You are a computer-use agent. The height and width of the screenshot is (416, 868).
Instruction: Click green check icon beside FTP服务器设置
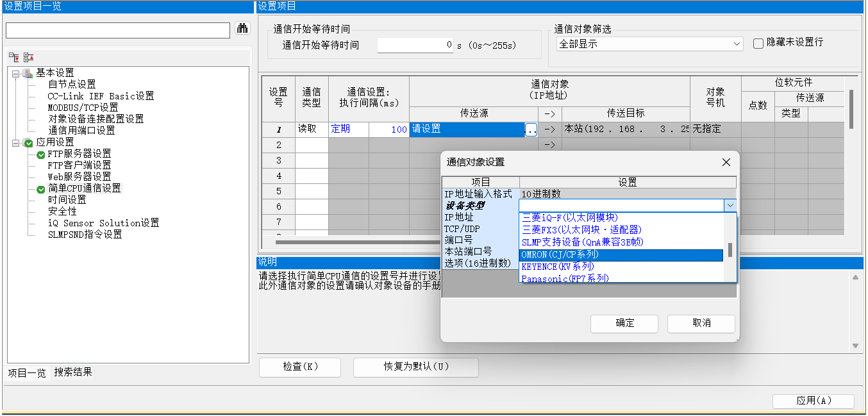pos(41,154)
